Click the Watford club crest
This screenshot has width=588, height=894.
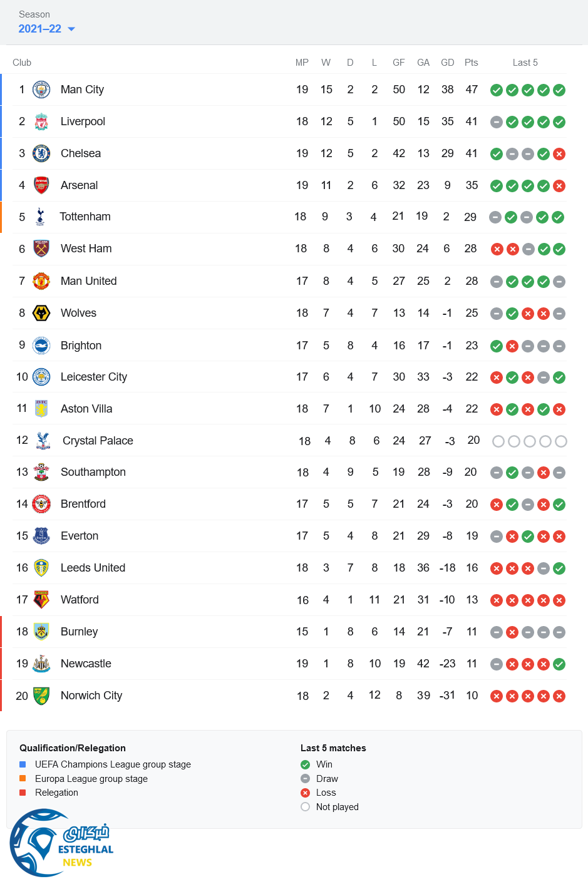point(41,600)
